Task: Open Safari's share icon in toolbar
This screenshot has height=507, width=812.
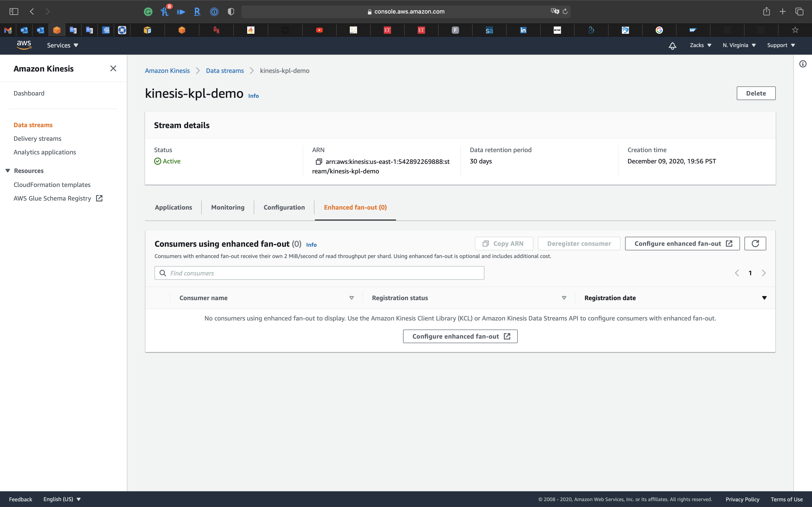Action: (x=766, y=12)
